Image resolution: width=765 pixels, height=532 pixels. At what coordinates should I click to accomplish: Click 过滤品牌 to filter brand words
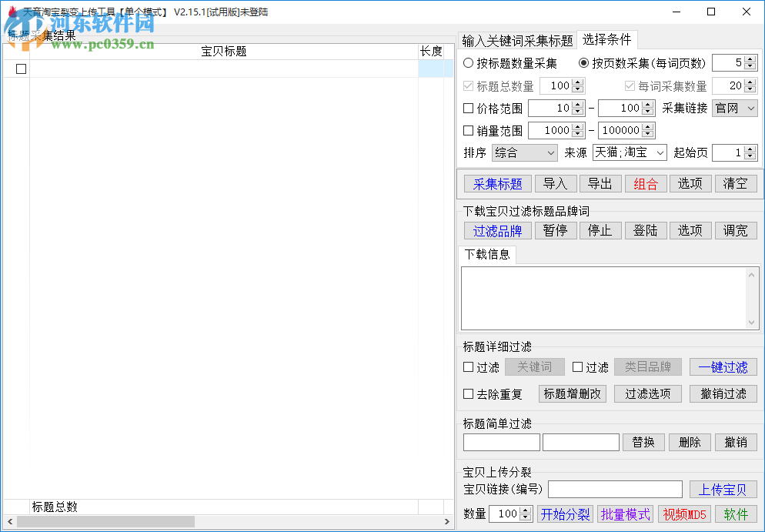pyautogui.click(x=498, y=230)
